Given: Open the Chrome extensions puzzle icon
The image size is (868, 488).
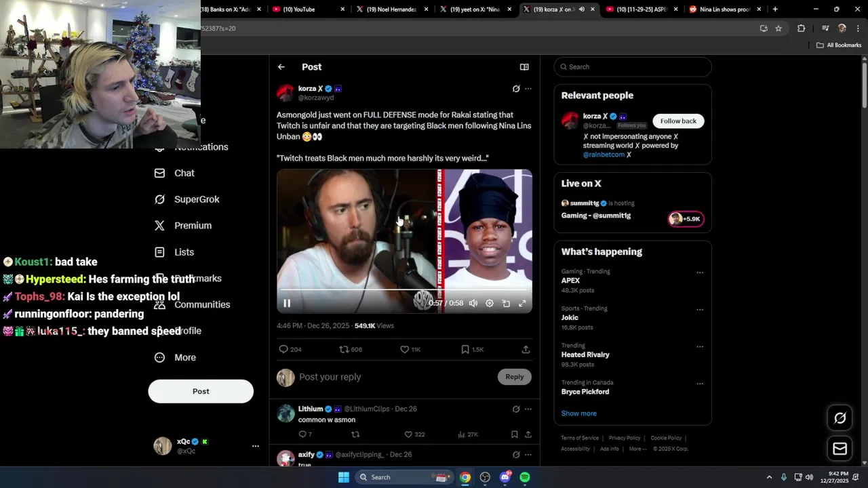Looking at the screenshot, I should [801, 28].
